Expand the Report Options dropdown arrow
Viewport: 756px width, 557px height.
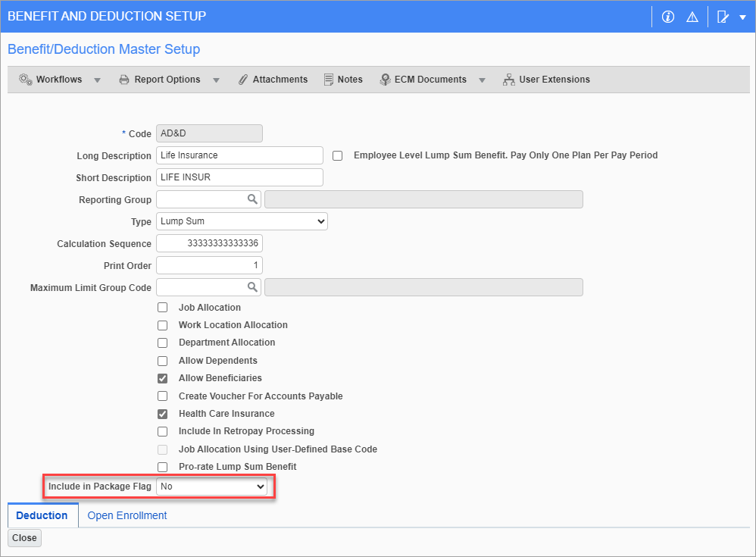(x=216, y=80)
